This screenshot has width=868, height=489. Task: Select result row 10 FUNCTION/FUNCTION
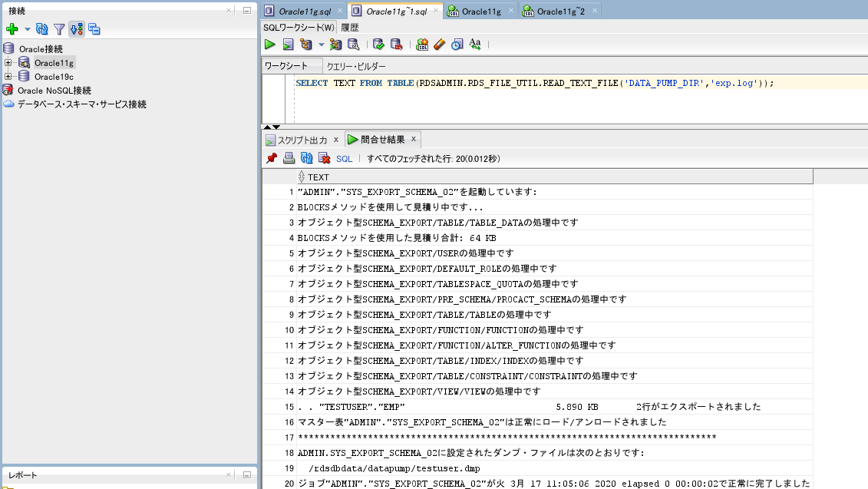(555, 330)
